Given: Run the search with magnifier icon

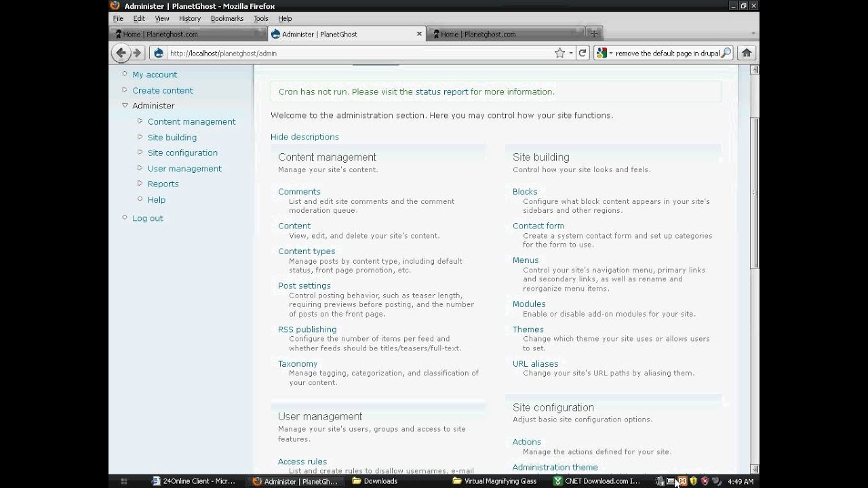Looking at the screenshot, I should [726, 53].
